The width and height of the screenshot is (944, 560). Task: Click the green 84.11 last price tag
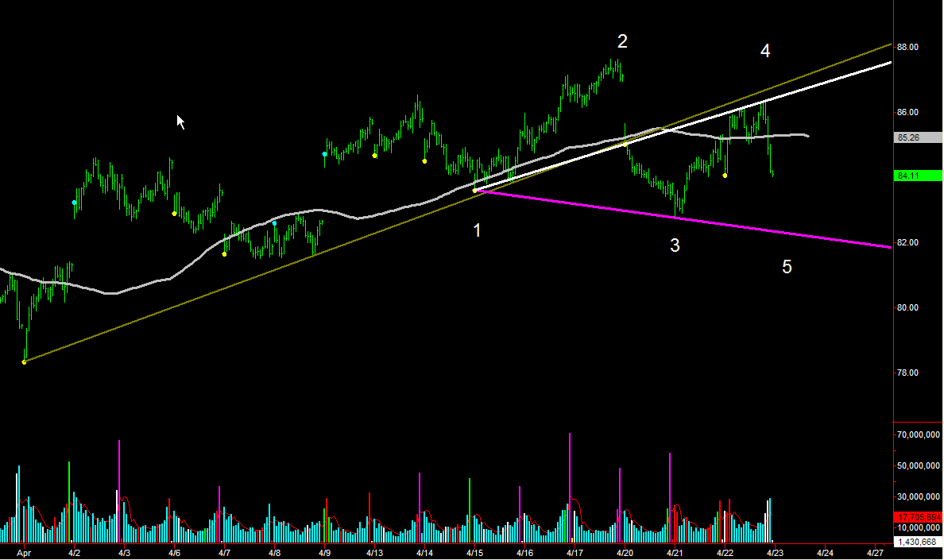(x=918, y=176)
